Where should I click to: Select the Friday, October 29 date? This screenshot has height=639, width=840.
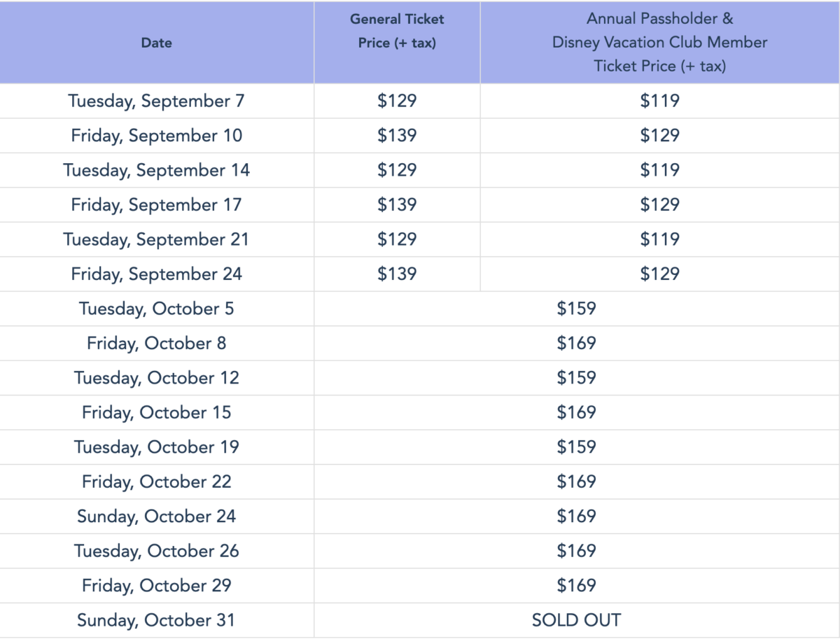[x=156, y=585]
